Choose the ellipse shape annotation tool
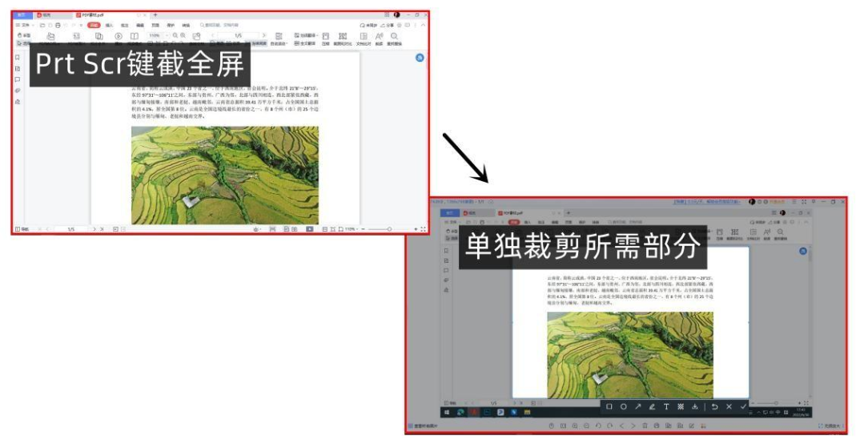The height and width of the screenshot is (448, 868). 623,407
